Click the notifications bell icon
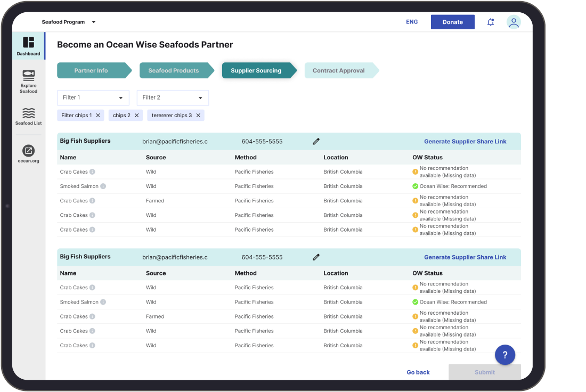 491,22
